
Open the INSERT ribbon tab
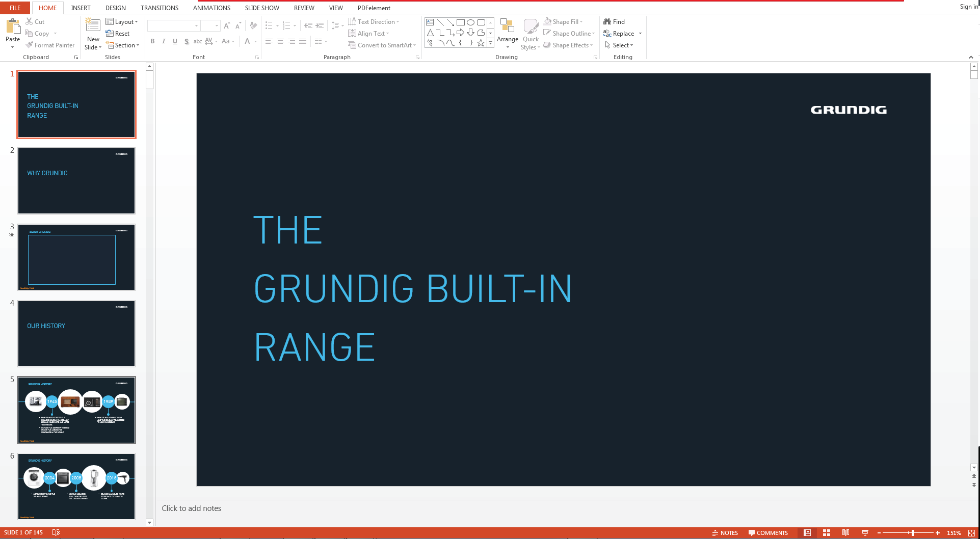[81, 8]
